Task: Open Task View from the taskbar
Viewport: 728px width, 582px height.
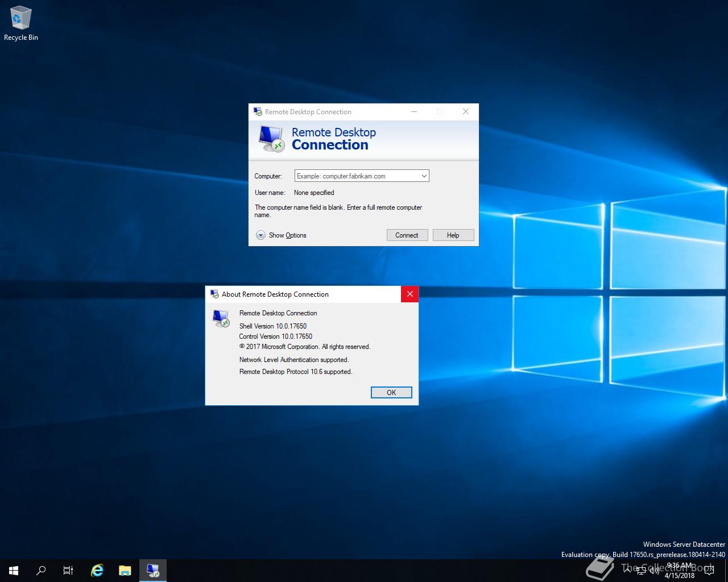Action: tap(68, 571)
